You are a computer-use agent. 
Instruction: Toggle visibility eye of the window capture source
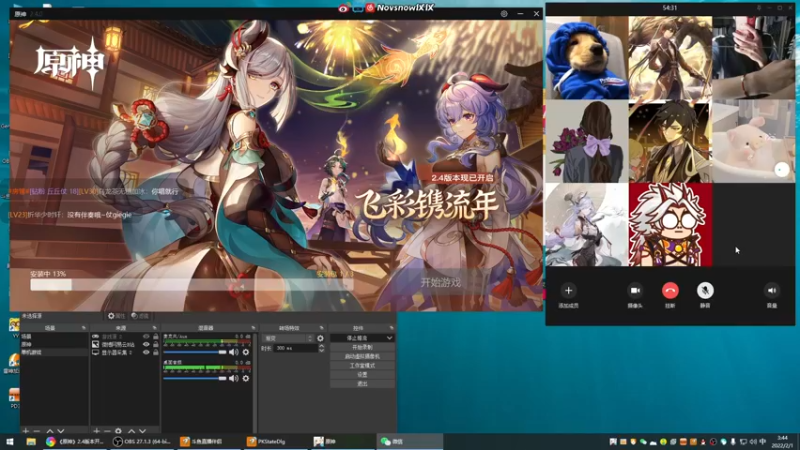[146, 344]
